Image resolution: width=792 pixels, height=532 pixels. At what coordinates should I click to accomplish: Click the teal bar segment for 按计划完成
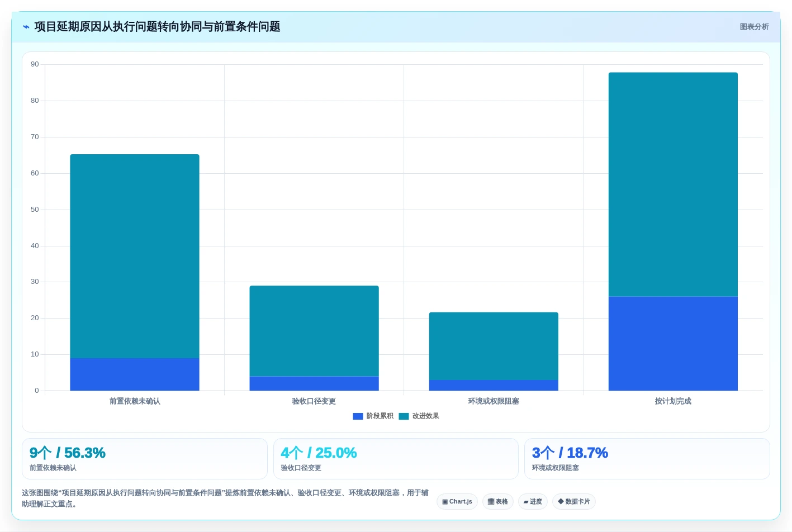pos(673,184)
